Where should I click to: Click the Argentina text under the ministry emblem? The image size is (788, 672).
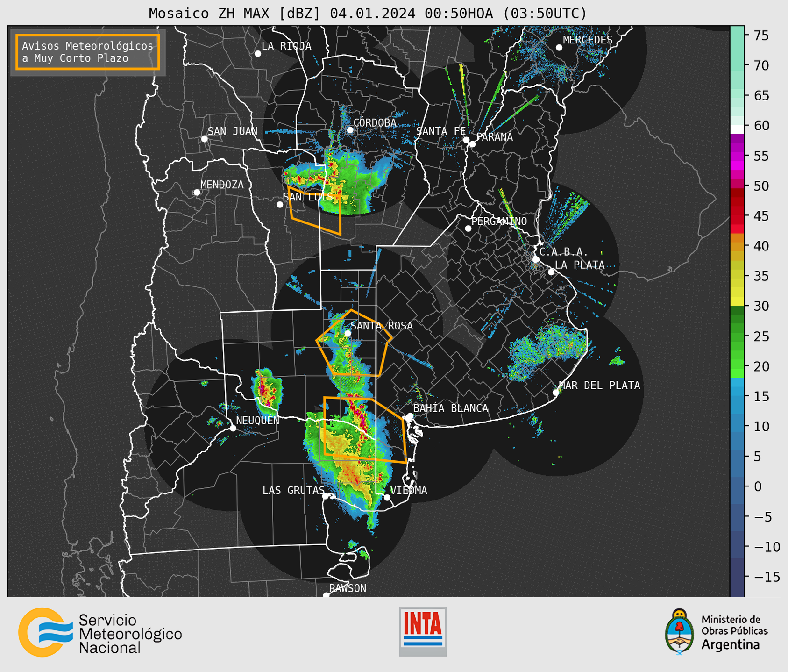click(x=731, y=645)
